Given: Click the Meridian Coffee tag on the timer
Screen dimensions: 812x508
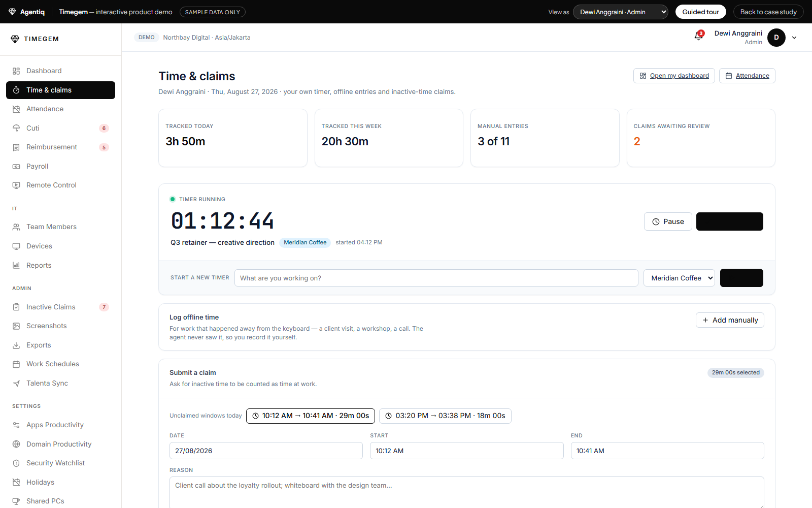Looking at the screenshot, I should click(x=305, y=243).
